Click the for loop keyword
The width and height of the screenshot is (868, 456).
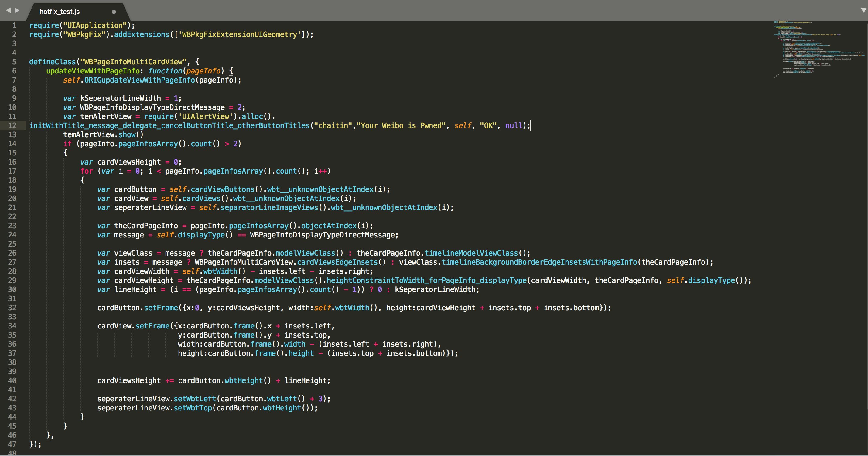pyautogui.click(x=87, y=171)
